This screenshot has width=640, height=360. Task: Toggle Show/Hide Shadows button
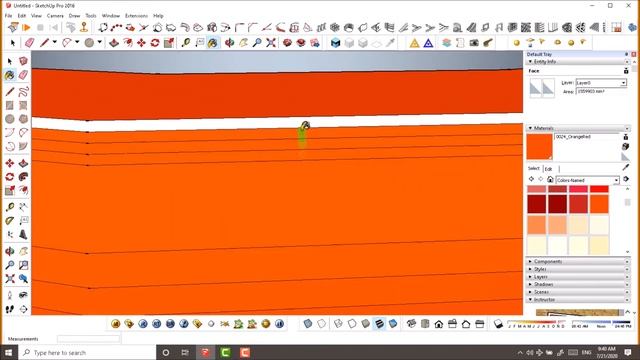[x=498, y=324]
